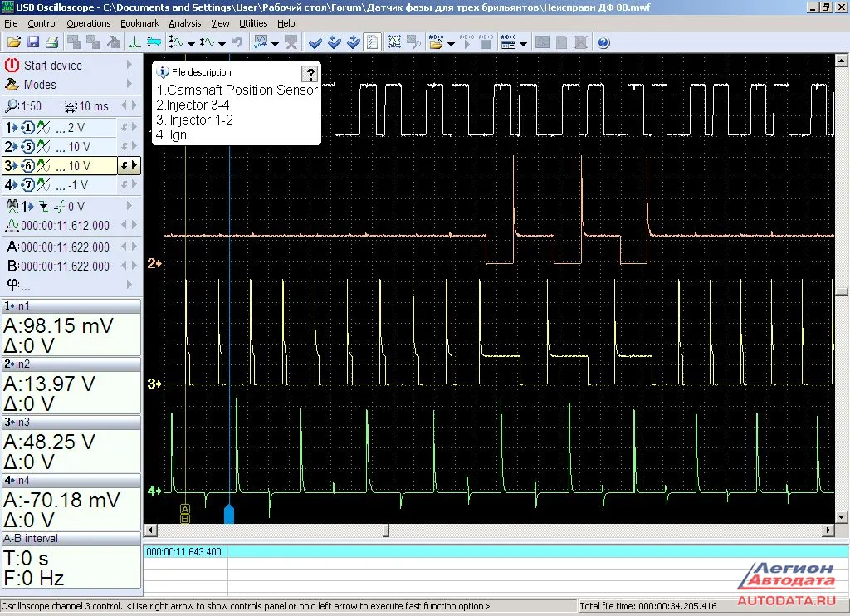Screen dimensions: 850x616
Task: Click the horizontal scale waveform icon
Action: [x=207, y=42]
